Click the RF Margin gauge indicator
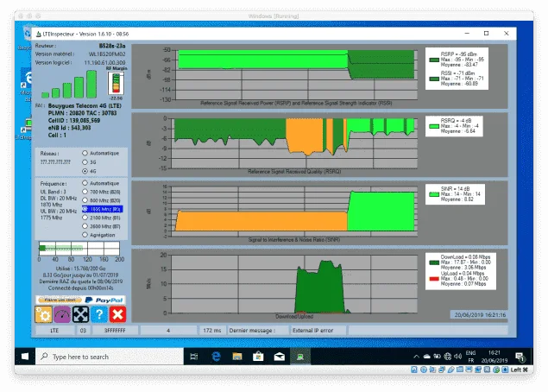 116,83
